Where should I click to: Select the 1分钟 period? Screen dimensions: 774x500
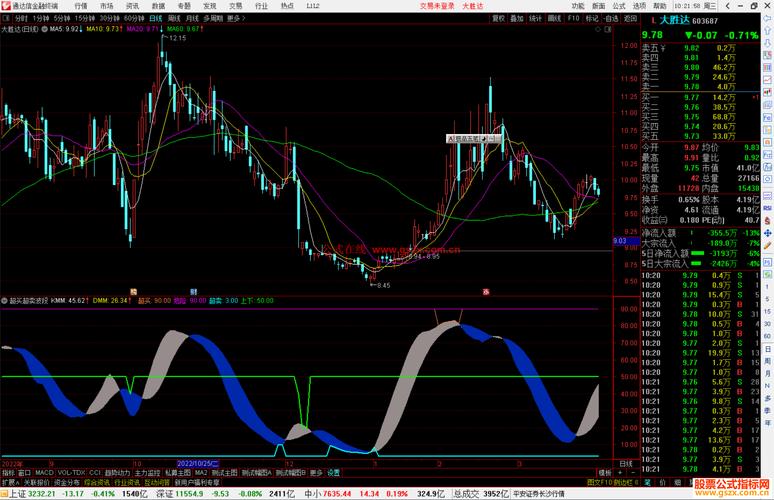click(40, 18)
